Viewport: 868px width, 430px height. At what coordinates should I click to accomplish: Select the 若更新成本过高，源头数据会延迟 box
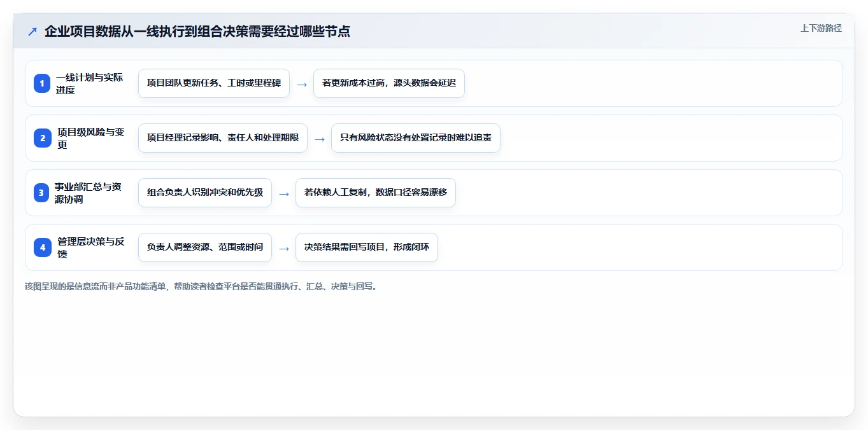[x=389, y=83]
